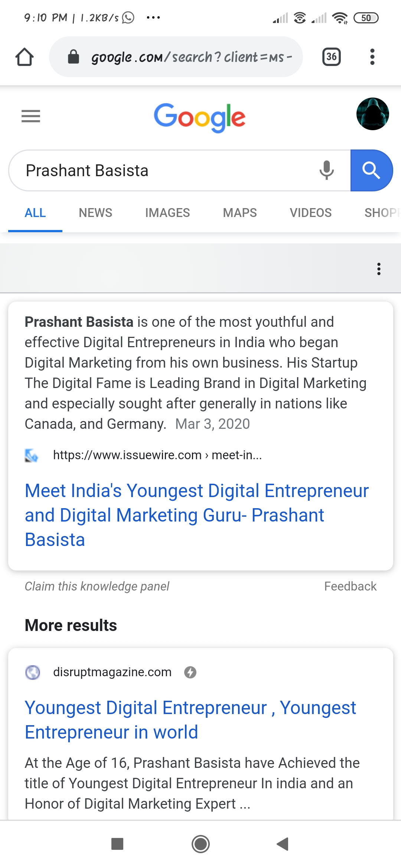
Task: Tap the recent apps square button
Action: pos(117,844)
